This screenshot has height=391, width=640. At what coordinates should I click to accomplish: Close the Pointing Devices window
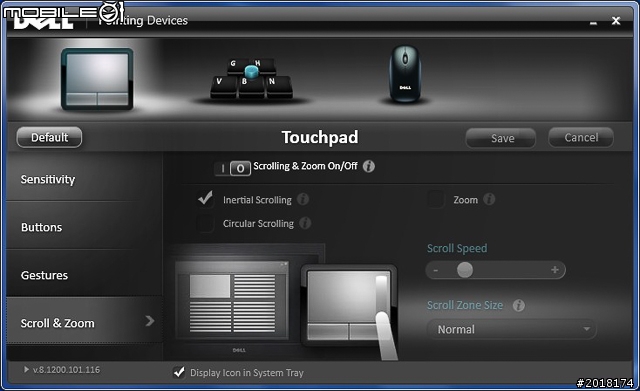(x=616, y=20)
